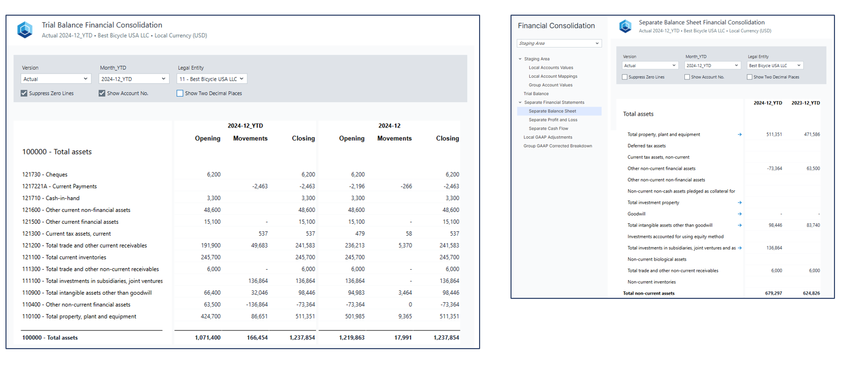Click the 121710 - Cash-in-hand row label
The height and width of the screenshot is (373, 868).
tap(51, 198)
